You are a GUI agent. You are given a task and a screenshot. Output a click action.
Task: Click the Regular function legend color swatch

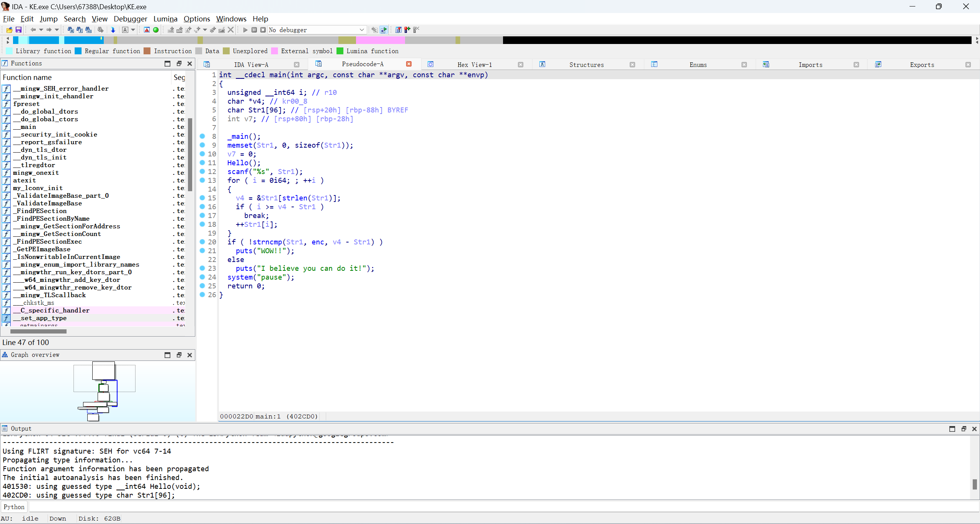(x=78, y=51)
